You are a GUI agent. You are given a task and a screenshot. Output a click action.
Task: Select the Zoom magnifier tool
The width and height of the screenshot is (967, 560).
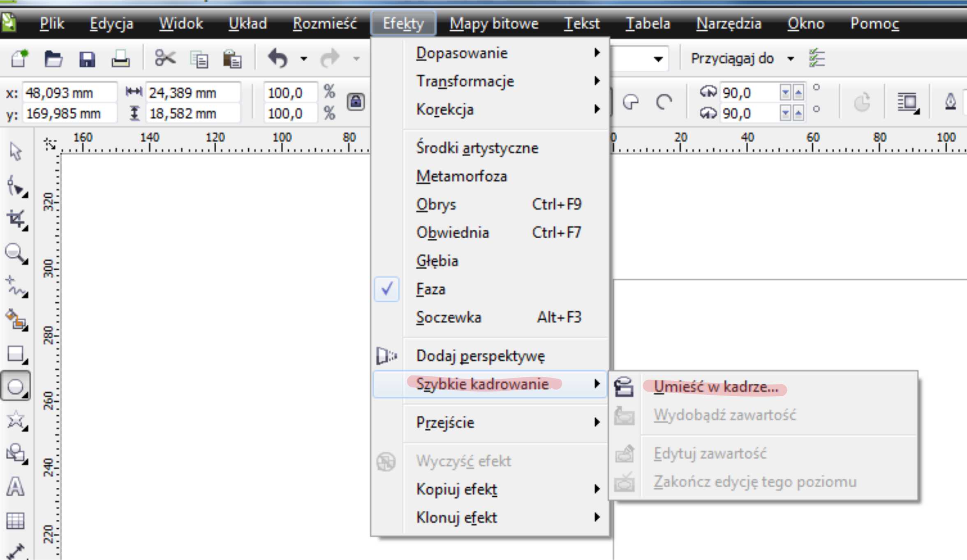(16, 253)
